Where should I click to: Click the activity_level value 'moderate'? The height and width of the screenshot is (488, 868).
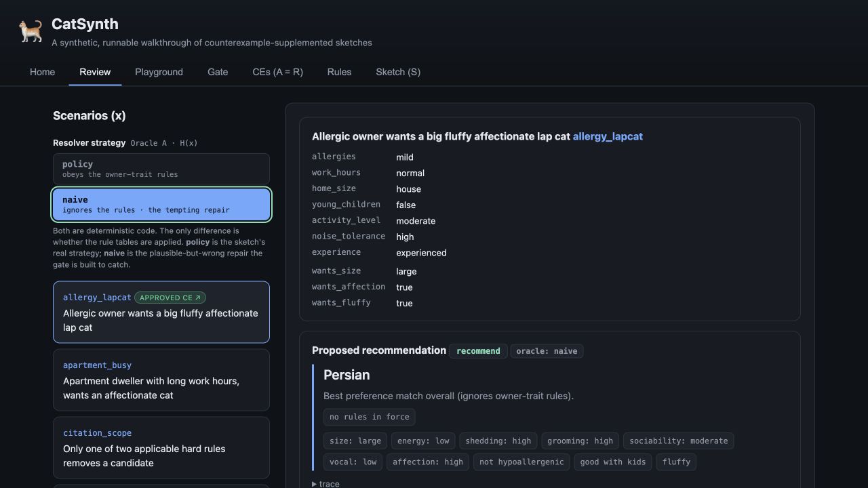point(416,221)
